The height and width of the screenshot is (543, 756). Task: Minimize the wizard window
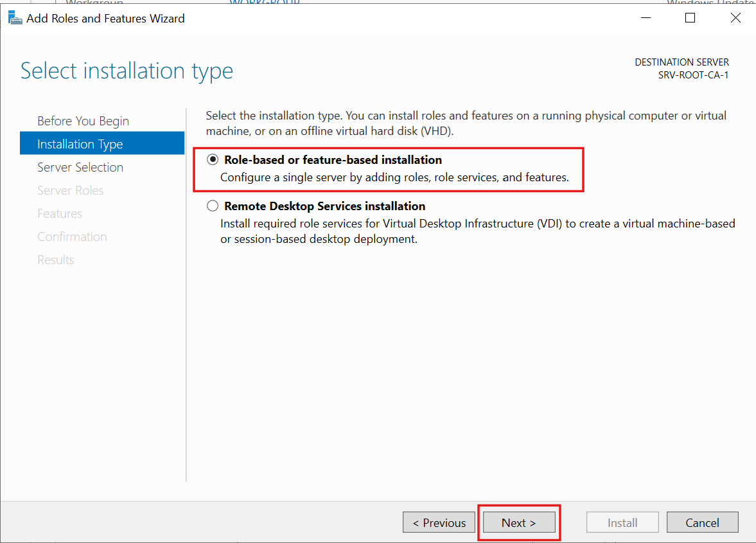(x=646, y=18)
